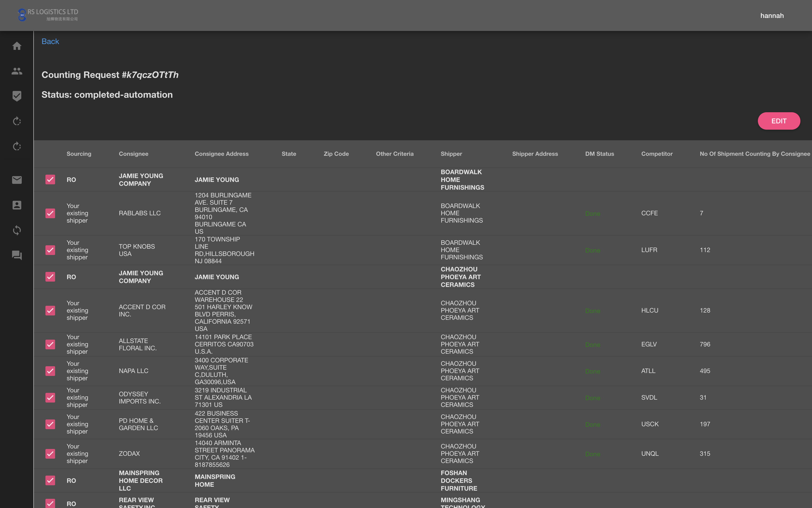Uncheck JAMIE YOUNG COMPANY / Chaozhou row checkbox
The image size is (812, 508).
click(x=50, y=277)
